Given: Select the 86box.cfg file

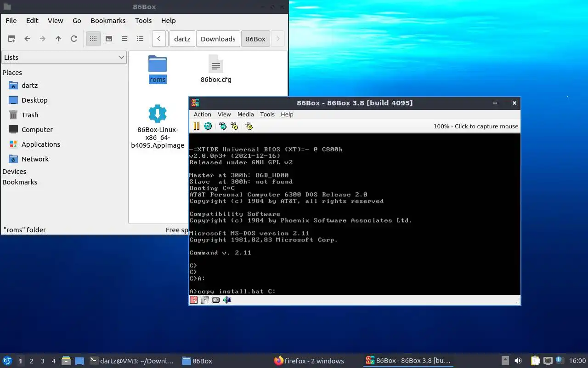Looking at the screenshot, I should [216, 69].
